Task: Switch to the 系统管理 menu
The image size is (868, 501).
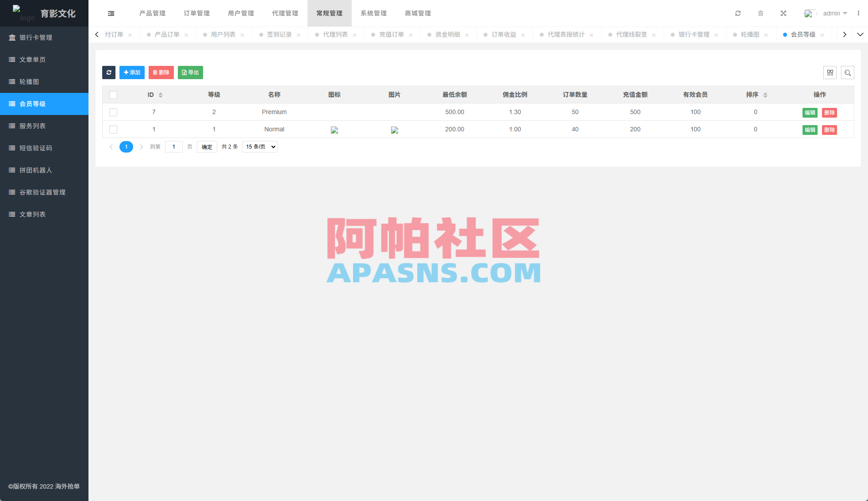Action: pyautogui.click(x=374, y=13)
